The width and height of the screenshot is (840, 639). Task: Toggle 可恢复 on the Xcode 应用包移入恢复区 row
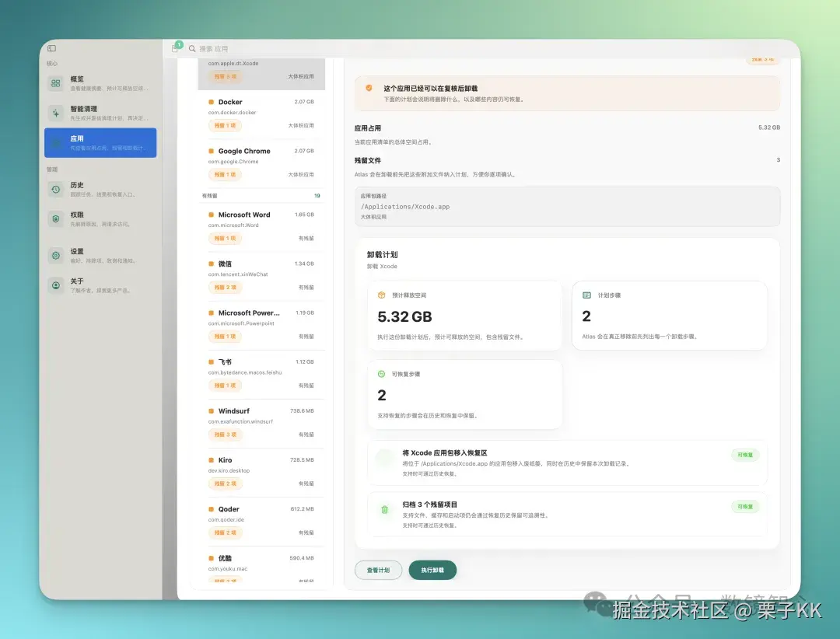click(x=744, y=455)
